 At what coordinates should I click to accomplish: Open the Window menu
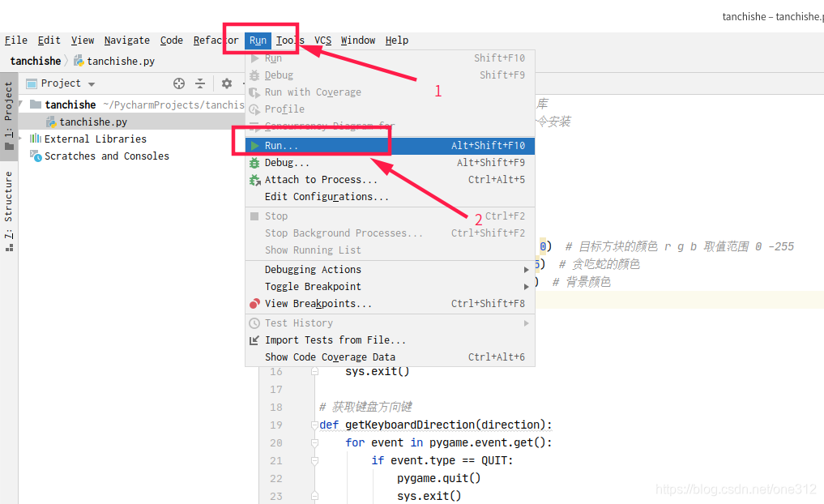(x=358, y=41)
